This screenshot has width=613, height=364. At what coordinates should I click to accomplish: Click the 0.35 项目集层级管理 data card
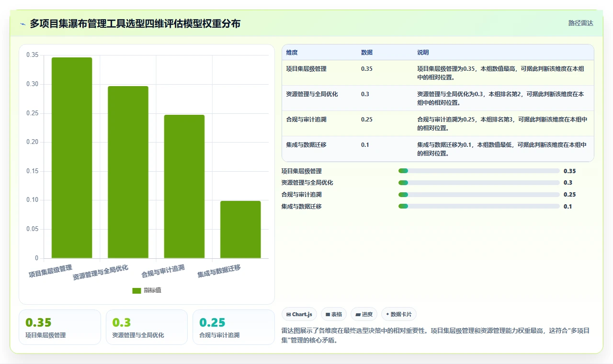pyautogui.click(x=60, y=327)
